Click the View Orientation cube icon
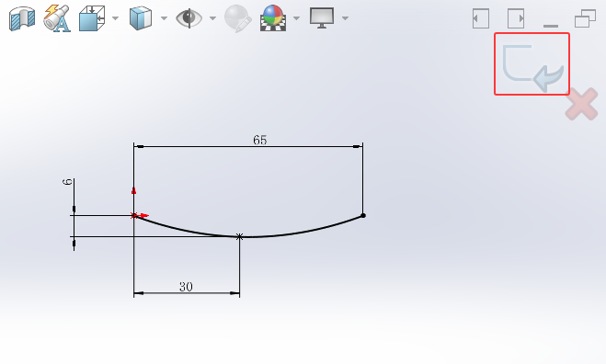This screenshot has height=364, width=606. coord(92,18)
